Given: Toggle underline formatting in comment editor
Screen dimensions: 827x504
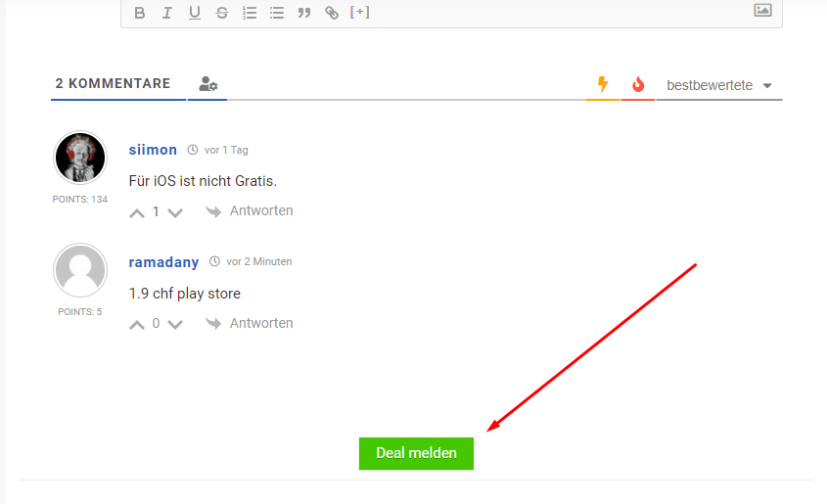Looking at the screenshot, I should [x=194, y=13].
